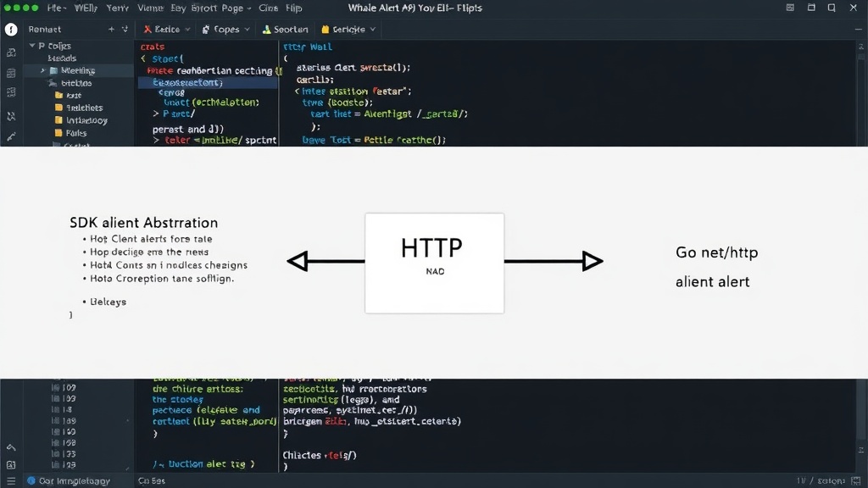Open the hamburger menu icon in the status bar

click(11, 481)
